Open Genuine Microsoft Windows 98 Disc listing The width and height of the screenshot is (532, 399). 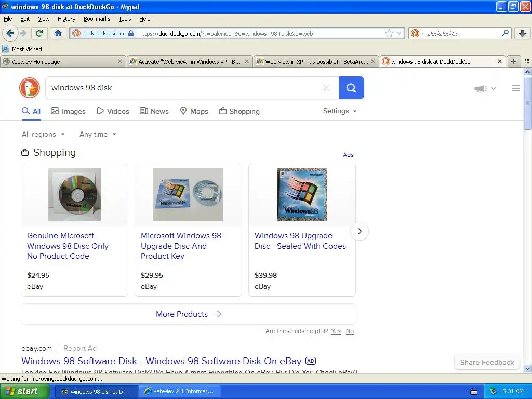tap(70, 246)
